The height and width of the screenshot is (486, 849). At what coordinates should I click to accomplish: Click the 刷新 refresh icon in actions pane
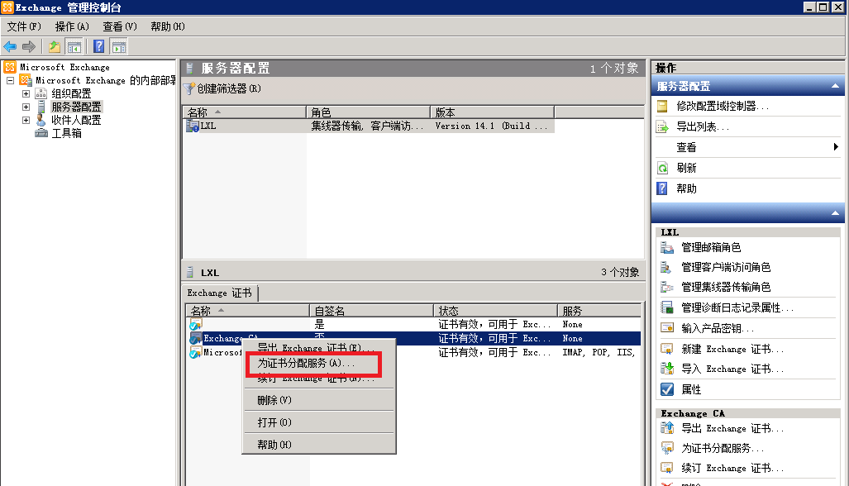(663, 168)
